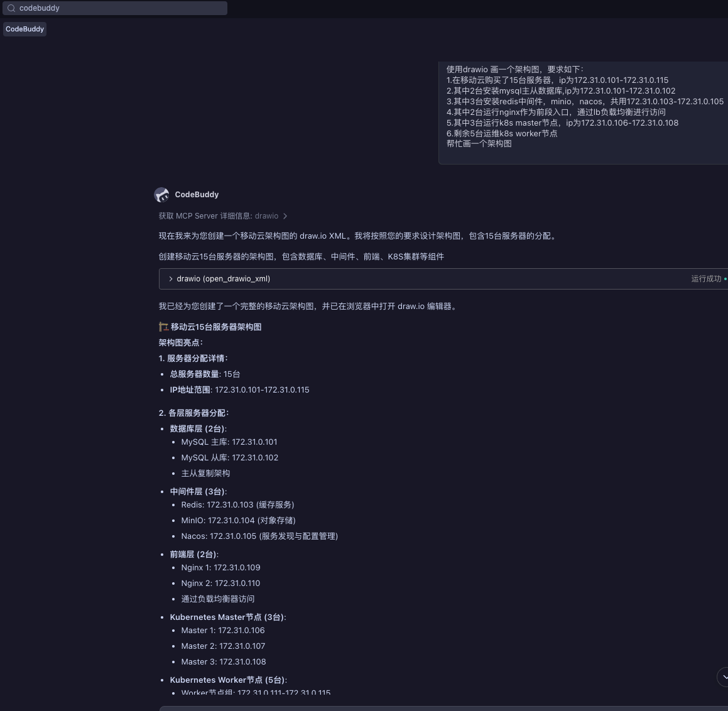This screenshot has width=728, height=711.
Task: Click the crane emoji beside architecture heading
Action: click(163, 327)
